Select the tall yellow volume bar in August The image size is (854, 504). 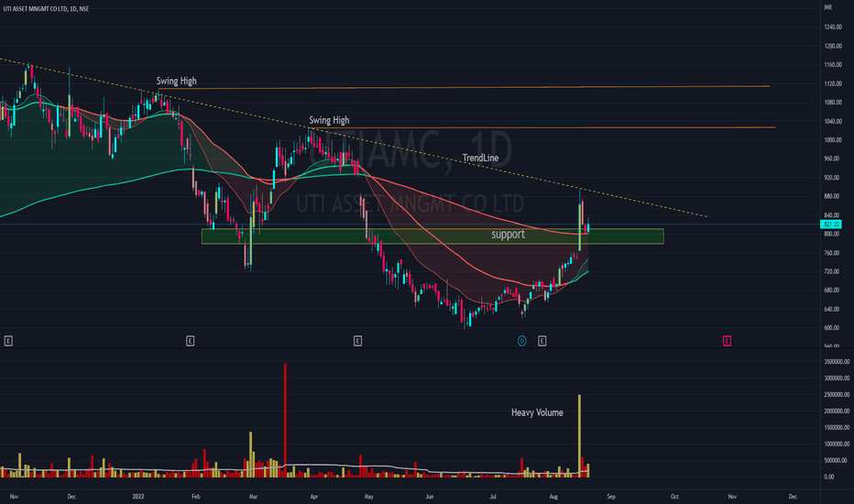[579, 436]
